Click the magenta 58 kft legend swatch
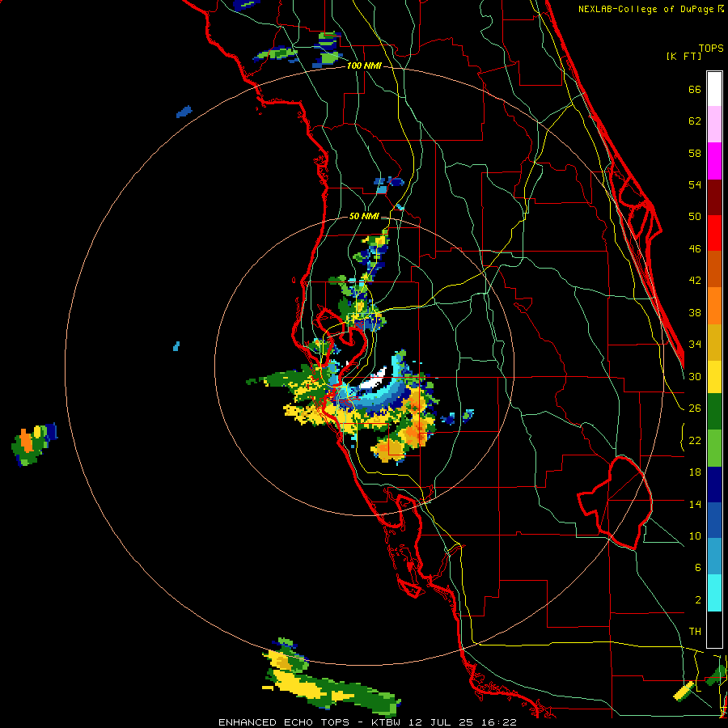Image resolution: width=728 pixels, height=728 pixels. (x=714, y=161)
